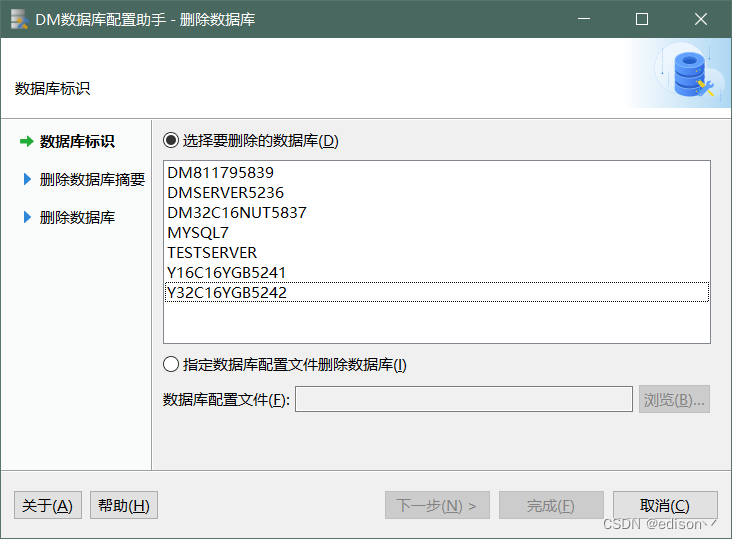Viewport: 732px width, 539px height.
Task: Select database DM32C16NUT5837 in the list
Action: [437, 213]
